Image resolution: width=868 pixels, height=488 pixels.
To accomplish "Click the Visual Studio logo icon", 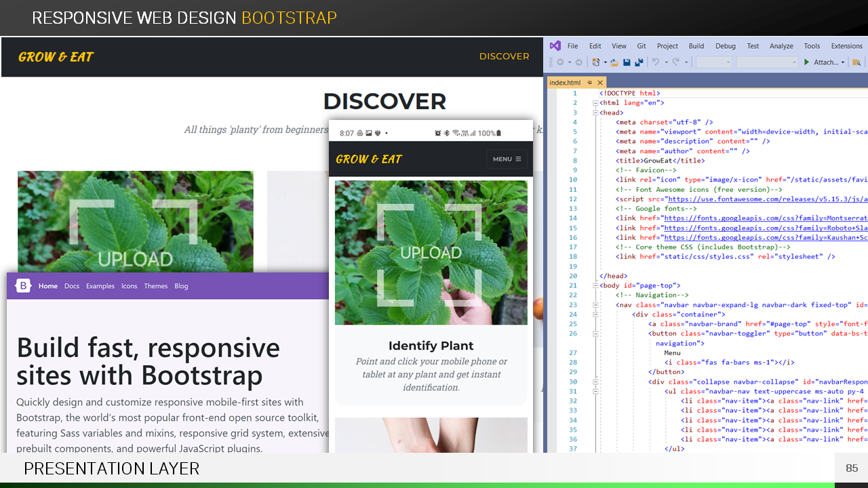I will [555, 46].
